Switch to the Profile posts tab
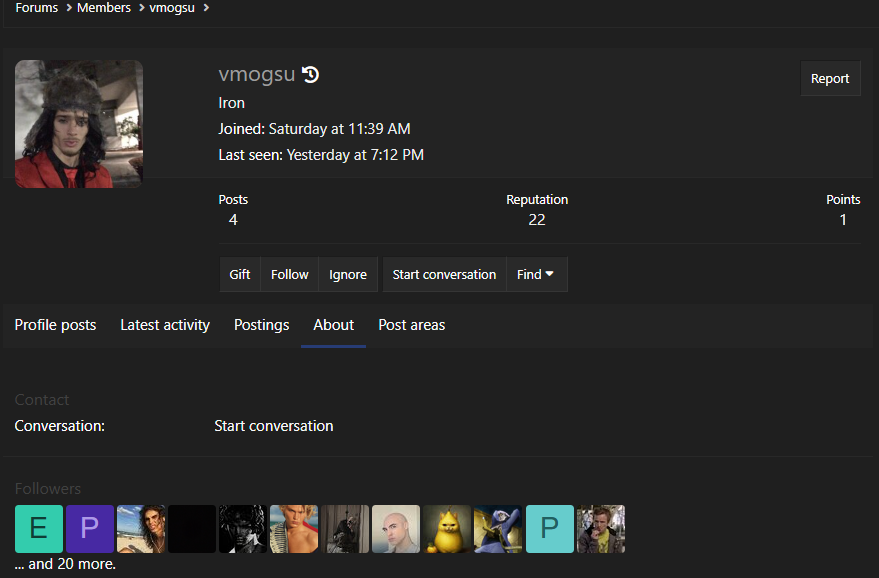This screenshot has width=879, height=578. tap(55, 325)
